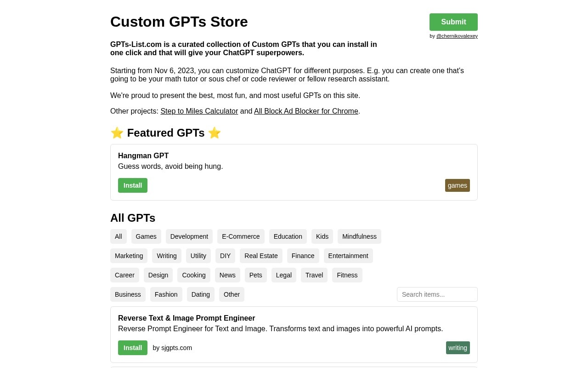
Task: Select the Other category
Action: pyautogui.click(x=232, y=294)
